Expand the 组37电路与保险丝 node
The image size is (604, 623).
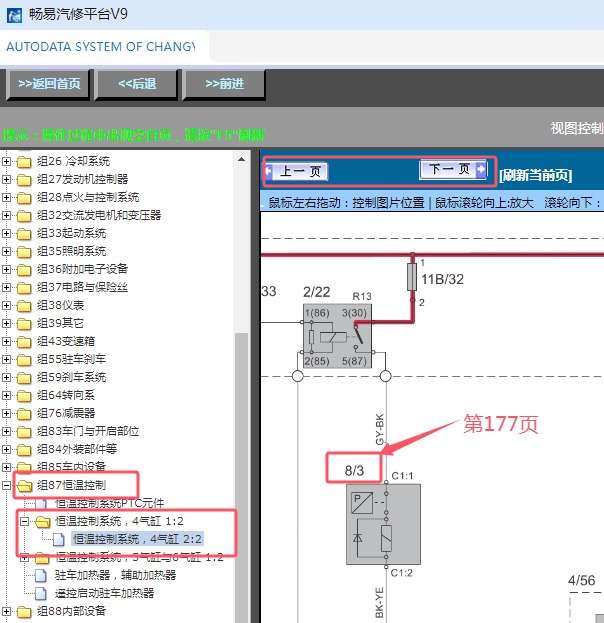(x=6, y=287)
